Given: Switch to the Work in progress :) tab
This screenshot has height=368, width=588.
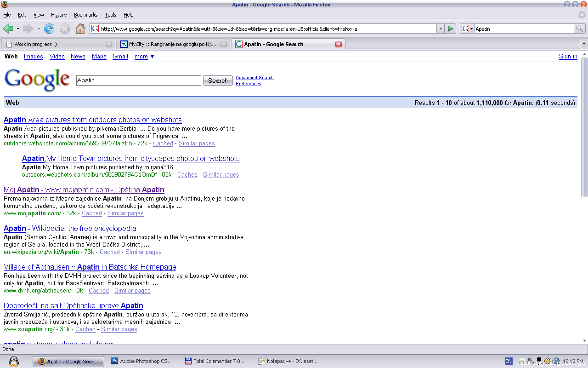Looking at the screenshot, I should coord(58,44).
